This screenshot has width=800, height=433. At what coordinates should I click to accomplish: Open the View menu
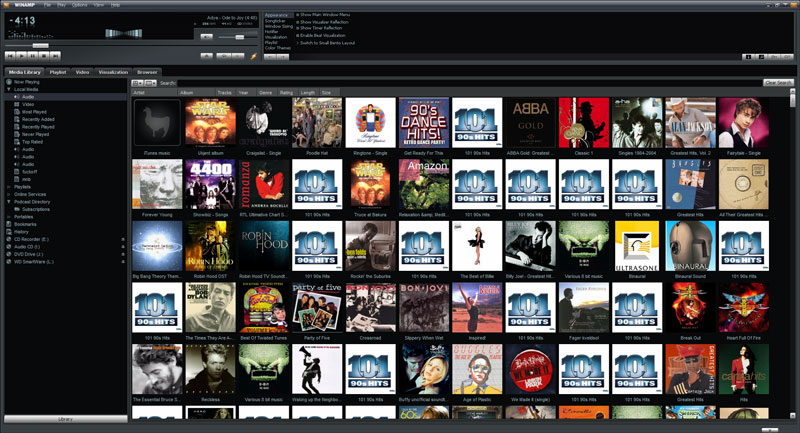click(x=98, y=5)
